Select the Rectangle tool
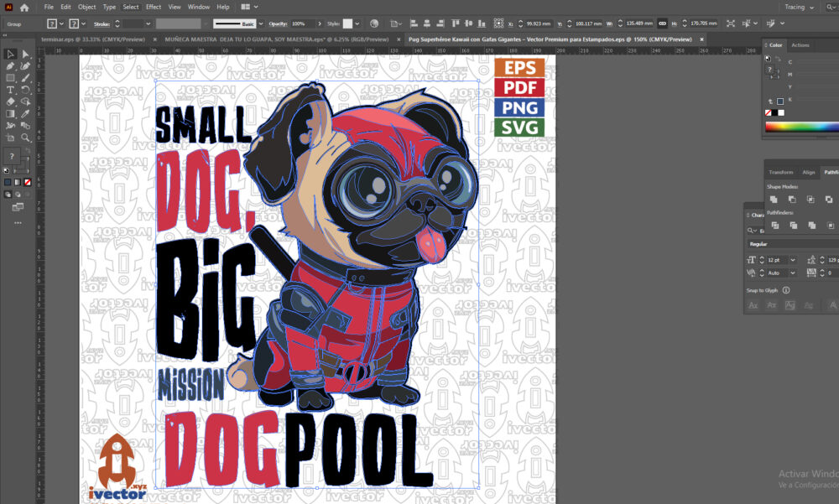This screenshot has height=504, width=839. click(10, 78)
